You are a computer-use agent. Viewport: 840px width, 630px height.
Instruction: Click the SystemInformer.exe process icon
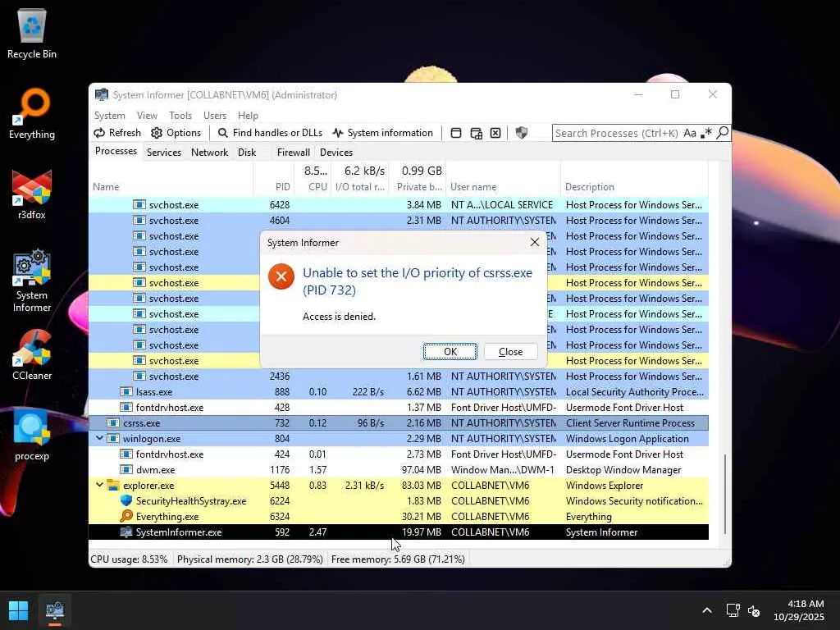[x=126, y=532]
